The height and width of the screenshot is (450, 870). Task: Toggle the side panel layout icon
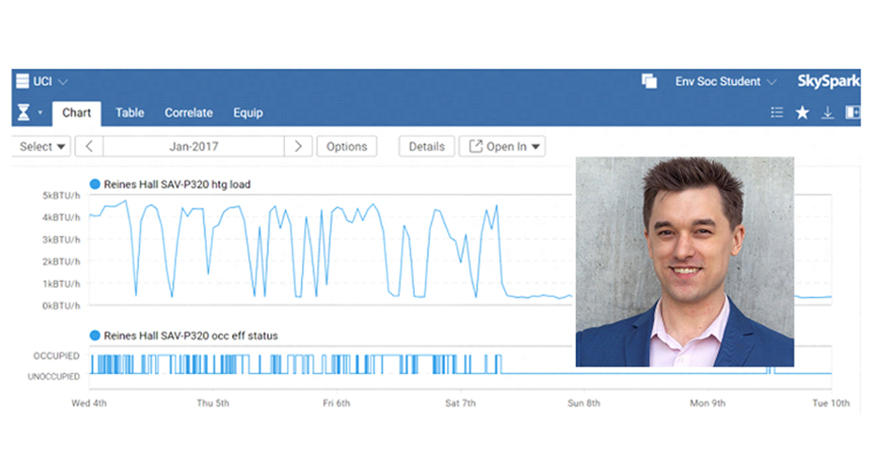852,113
